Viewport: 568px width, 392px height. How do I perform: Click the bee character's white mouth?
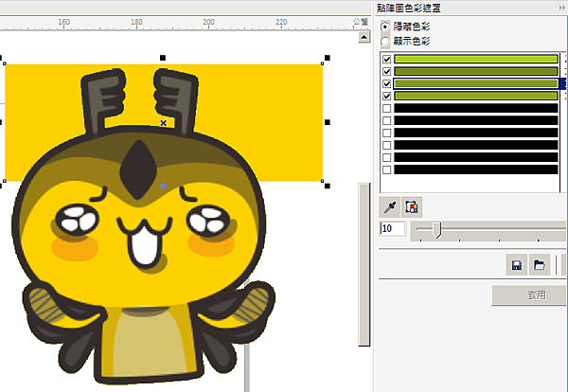tap(144, 246)
